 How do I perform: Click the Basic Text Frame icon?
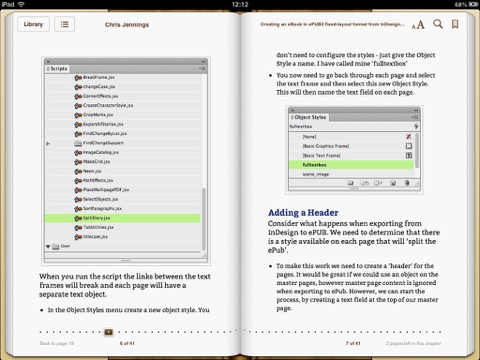tap(409, 155)
